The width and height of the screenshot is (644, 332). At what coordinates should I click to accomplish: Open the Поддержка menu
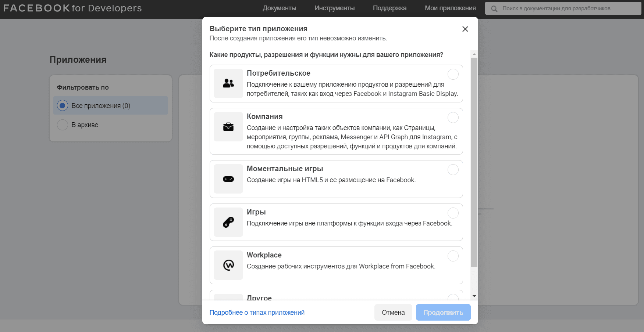pyautogui.click(x=389, y=8)
